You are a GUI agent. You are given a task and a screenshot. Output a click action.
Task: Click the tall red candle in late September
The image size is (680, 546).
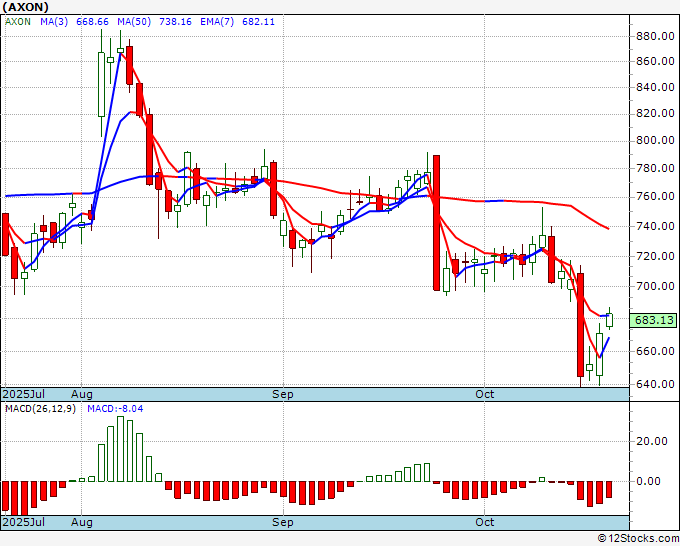[x=437, y=222]
